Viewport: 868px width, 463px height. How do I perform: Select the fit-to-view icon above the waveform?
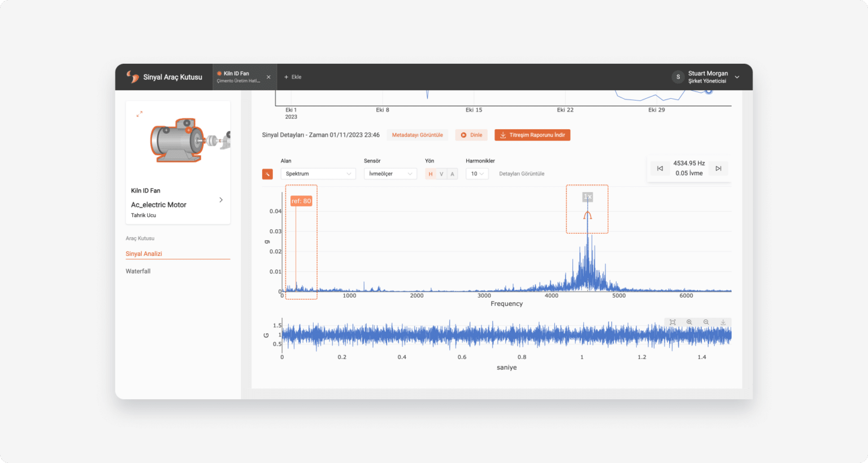point(672,322)
